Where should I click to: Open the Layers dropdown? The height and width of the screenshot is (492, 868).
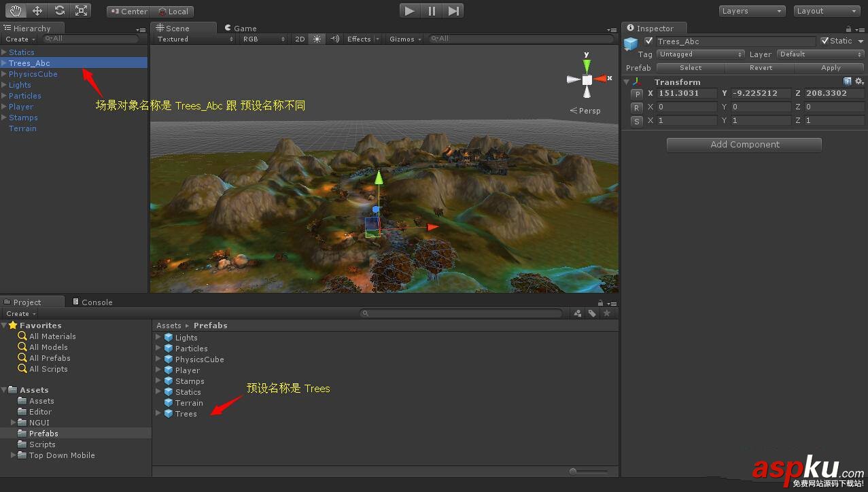[752, 11]
